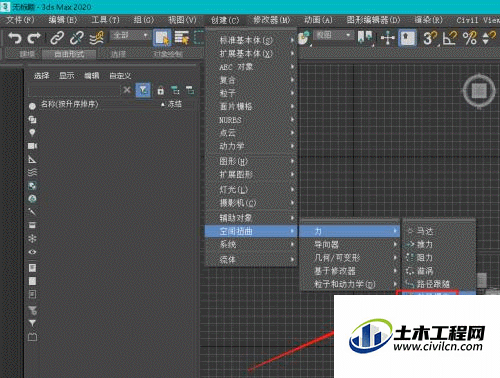Screen dimensions: 500x378
Task: Toggle the Keyboard Shortcut Override icon
Action: coord(408,38)
